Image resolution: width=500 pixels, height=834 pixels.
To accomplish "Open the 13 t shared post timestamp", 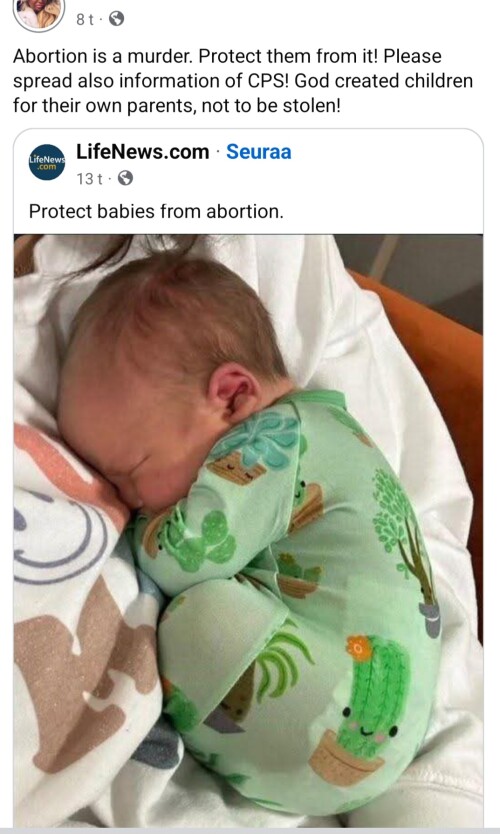I will [89, 179].
